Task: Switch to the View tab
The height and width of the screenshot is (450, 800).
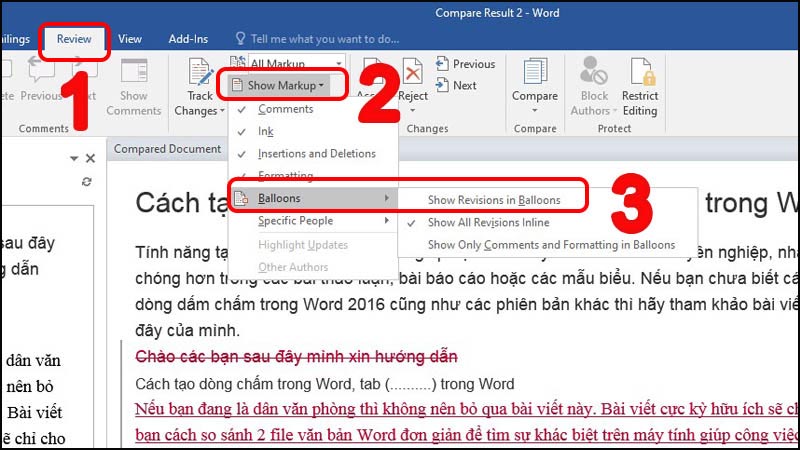Action: point(130,39)
